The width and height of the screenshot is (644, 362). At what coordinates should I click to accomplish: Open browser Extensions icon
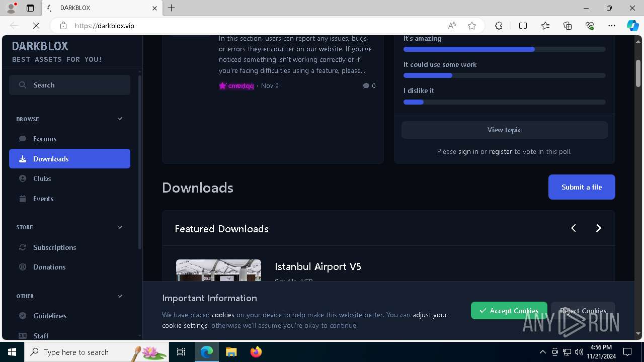click(x=499, y=26)
